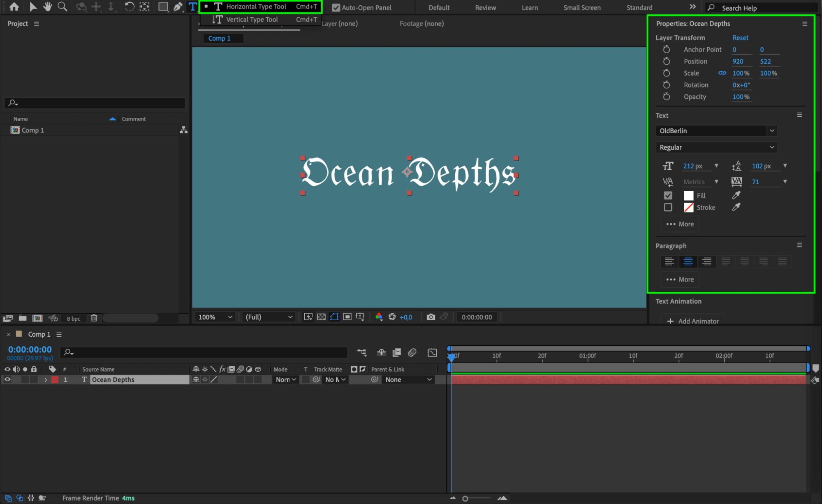The width and height of the screenshot is (822, 504).
Task: Select the Zoom magnifier tool
Action: 63,7
